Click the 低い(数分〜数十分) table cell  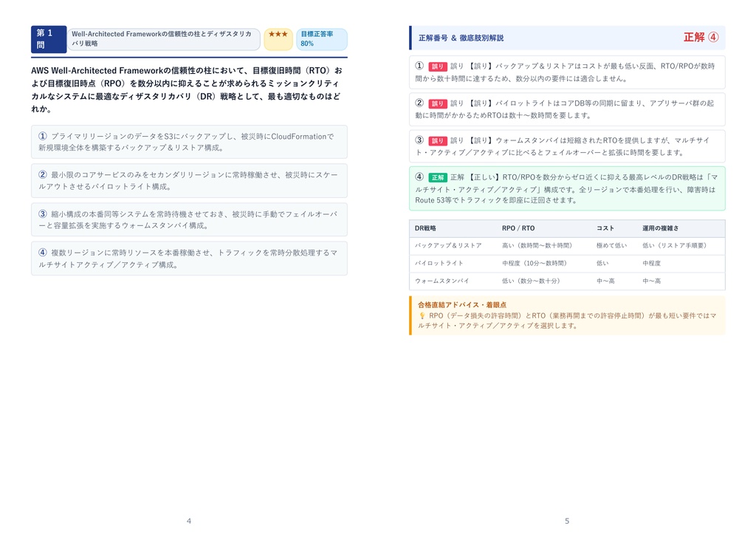click(531, 281)
